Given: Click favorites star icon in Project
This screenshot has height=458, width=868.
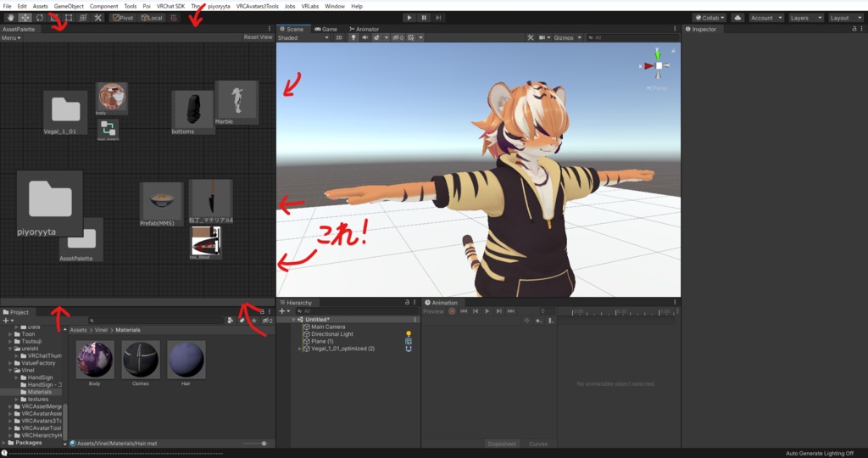Looking at the screenshot, I should [254, 321].
